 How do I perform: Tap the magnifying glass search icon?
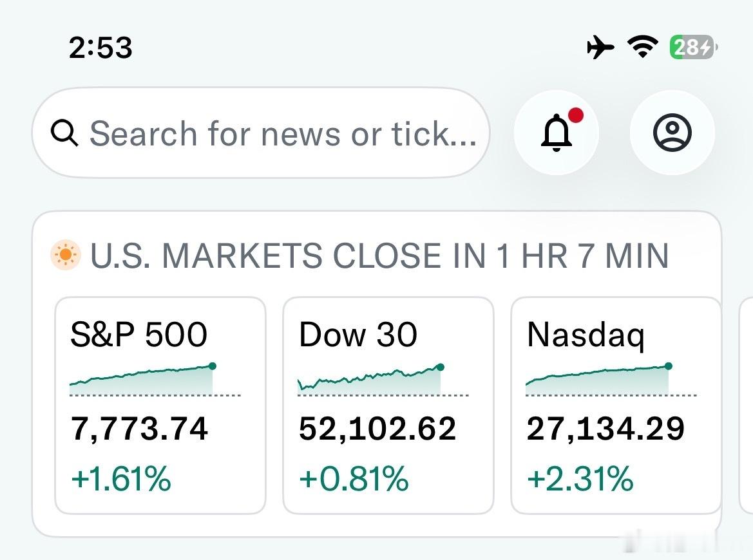click(x=64, y=133)
